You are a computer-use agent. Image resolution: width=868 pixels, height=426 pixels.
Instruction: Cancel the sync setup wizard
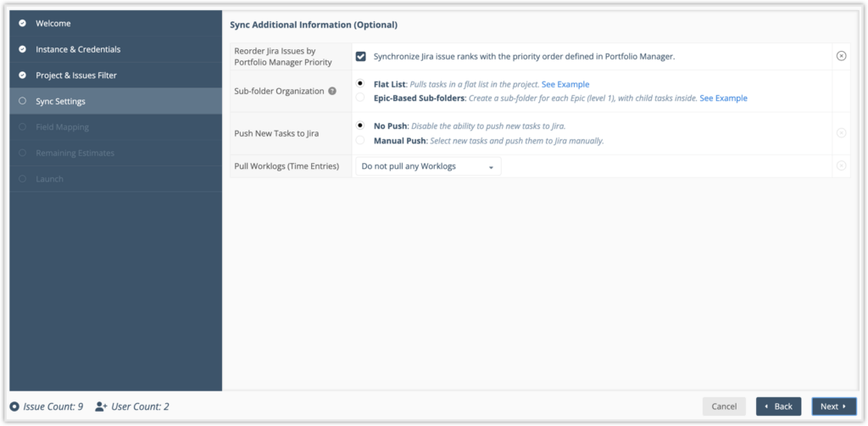coord(724,406)
